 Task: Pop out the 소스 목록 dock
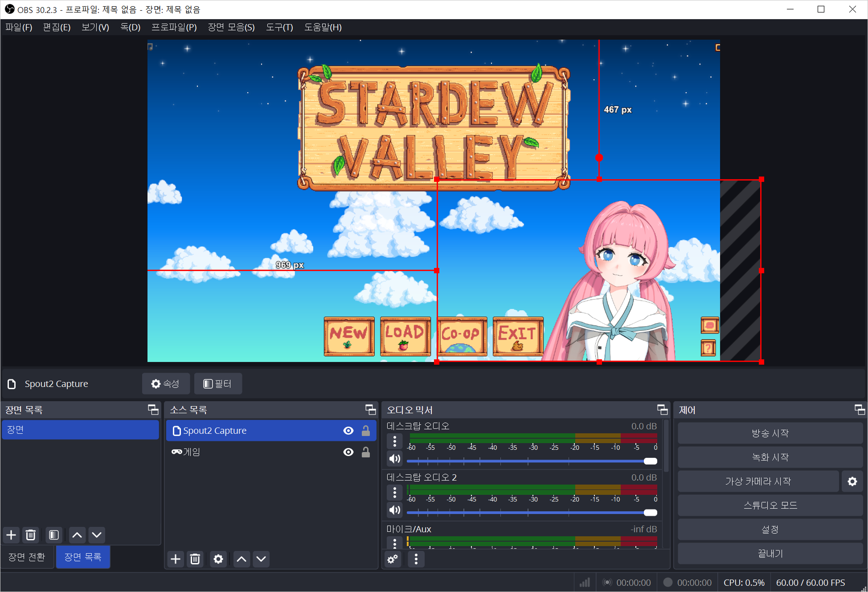pyautogui.click(x=370, y=410)
